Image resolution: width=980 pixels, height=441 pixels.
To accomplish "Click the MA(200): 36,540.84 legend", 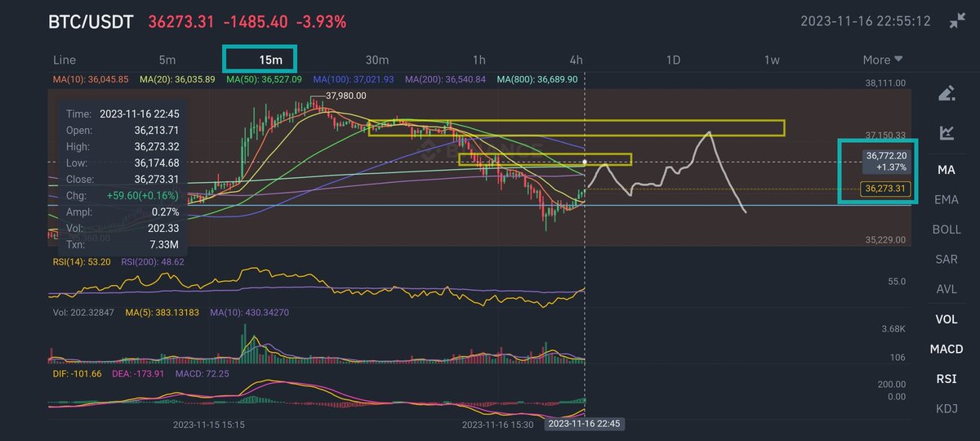I will point(445,79).
